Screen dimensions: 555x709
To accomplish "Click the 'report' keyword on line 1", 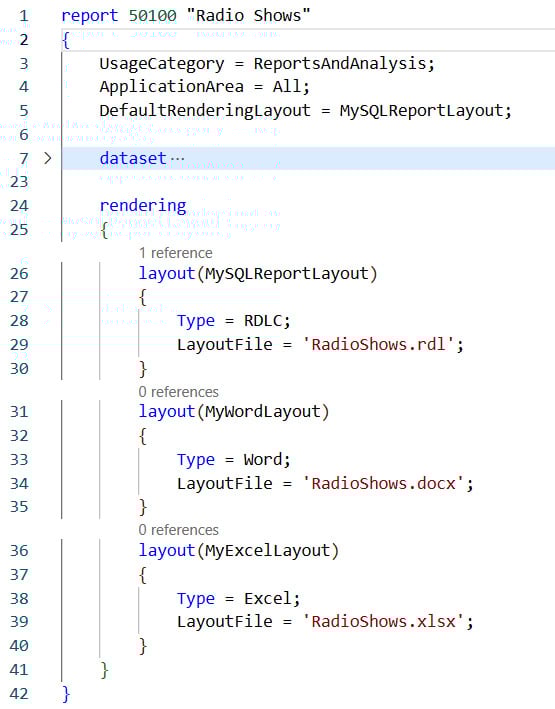I will point(90,16).
